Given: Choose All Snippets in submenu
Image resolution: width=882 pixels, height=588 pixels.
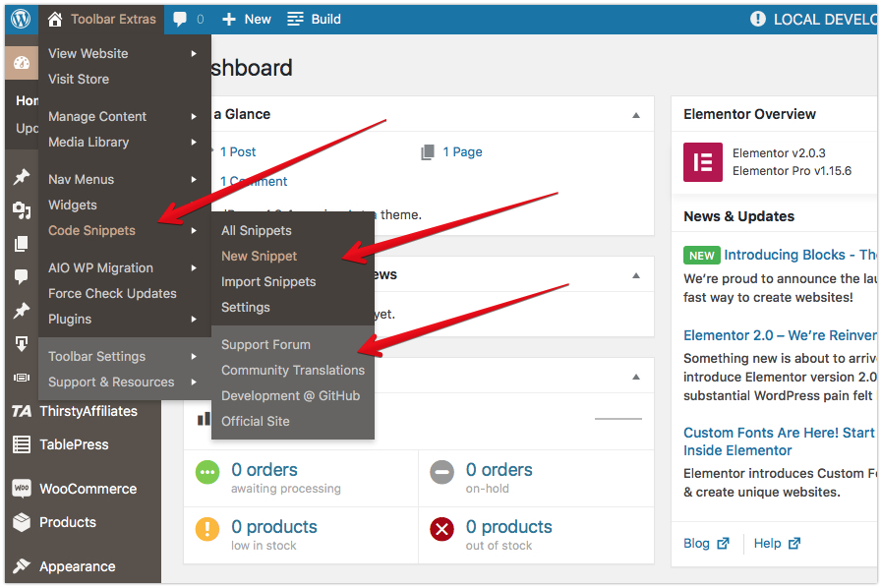Looking at the screenshot, I should click(257, 231).
